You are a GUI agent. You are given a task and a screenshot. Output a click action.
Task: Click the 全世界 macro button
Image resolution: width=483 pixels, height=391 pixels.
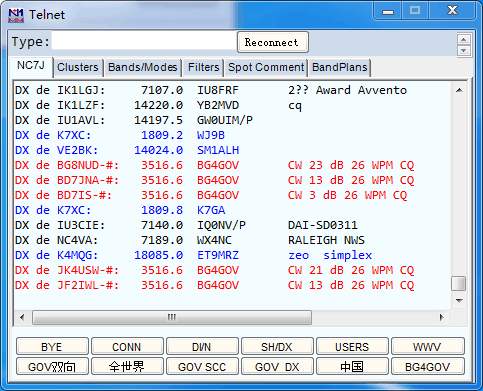point(127,366)
